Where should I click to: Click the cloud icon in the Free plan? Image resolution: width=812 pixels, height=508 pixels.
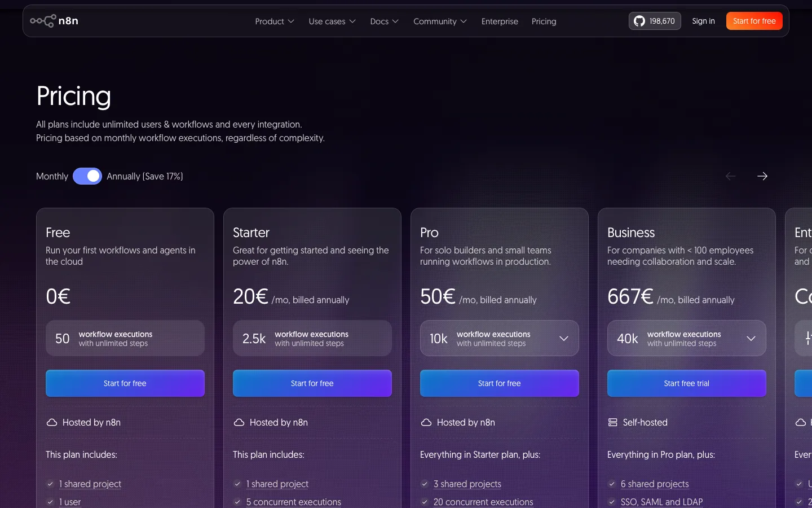[x=52, y=422]
